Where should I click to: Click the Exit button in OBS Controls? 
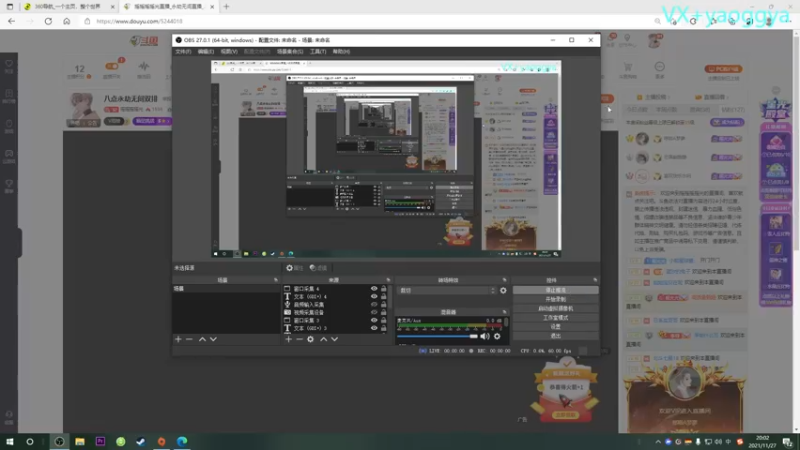555,336
